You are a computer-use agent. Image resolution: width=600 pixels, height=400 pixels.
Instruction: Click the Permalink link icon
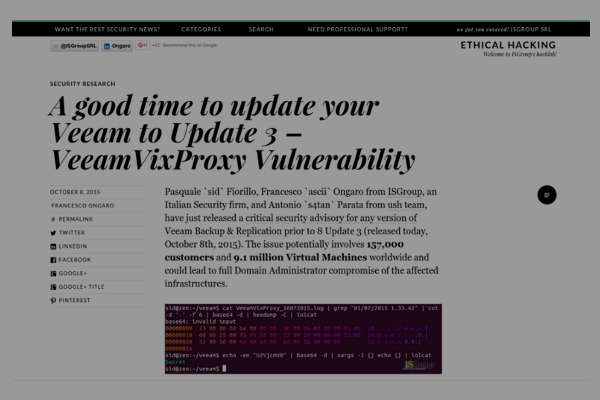(53, 217)
